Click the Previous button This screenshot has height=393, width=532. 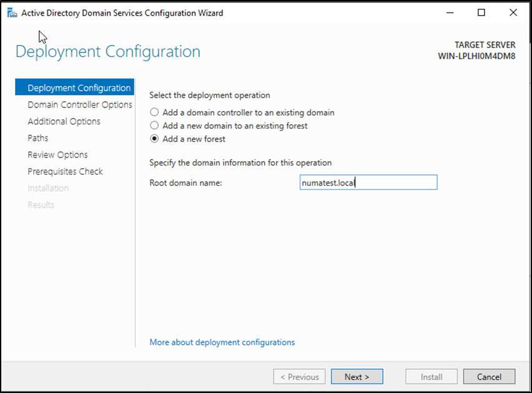[x=299, y=377]
